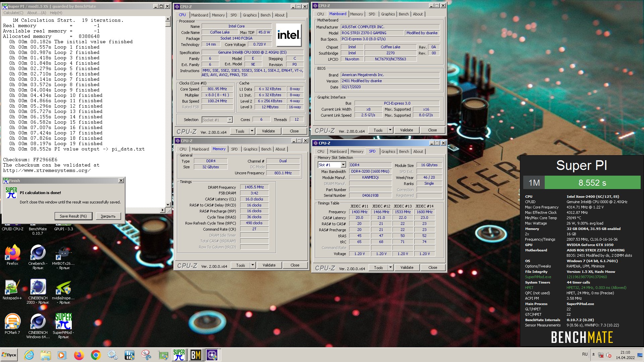Expand the Tools dropdown arrow in CPU tab window
Image resolution: width=644 pixels, height=362 pixels.
(252, 131)
